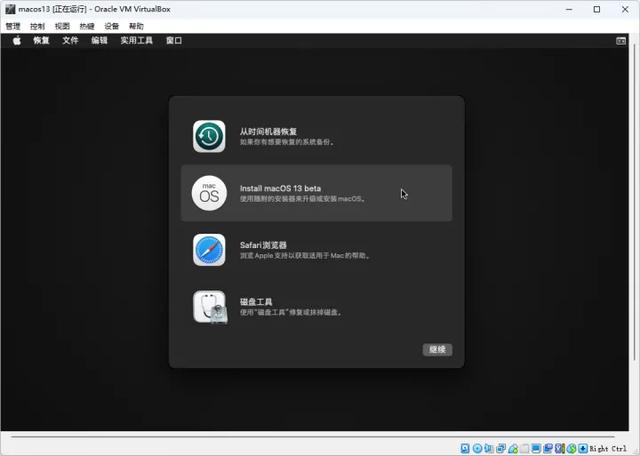The height and width of the screenshot is (456, 640).
Task: Click the VirtualBox title bar app icon
Action: pos(10,9)
